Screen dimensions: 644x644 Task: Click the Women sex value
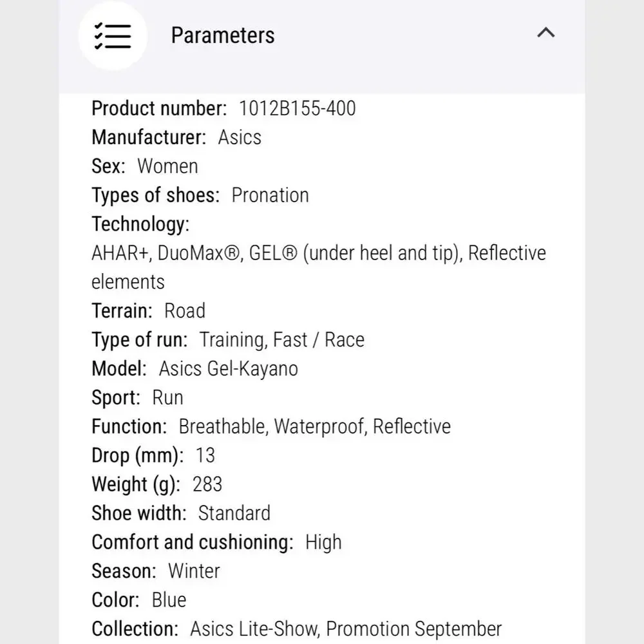[x=167, y=166]
